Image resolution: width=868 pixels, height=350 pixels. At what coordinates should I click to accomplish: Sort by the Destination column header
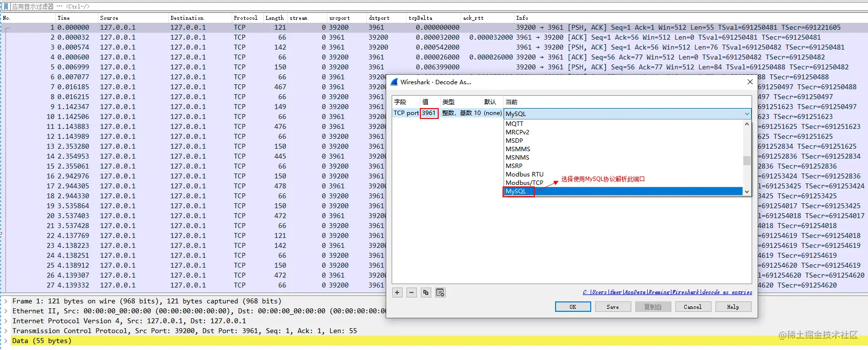(x=200, y=18)
